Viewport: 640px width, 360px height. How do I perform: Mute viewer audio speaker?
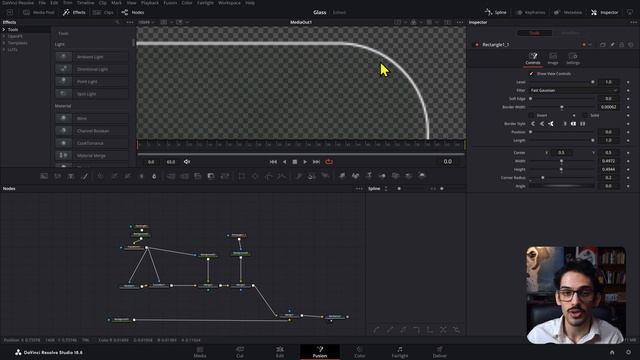(187, 162)
